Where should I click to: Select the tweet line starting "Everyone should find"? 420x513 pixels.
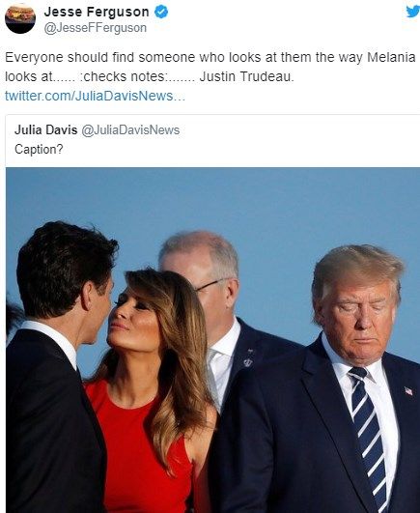(x=210, y=57)
